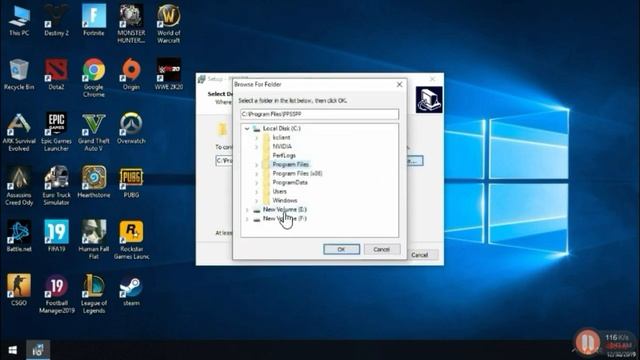Launch the Origin shortcut
The image size is (640, 360).
pos(131,74)
